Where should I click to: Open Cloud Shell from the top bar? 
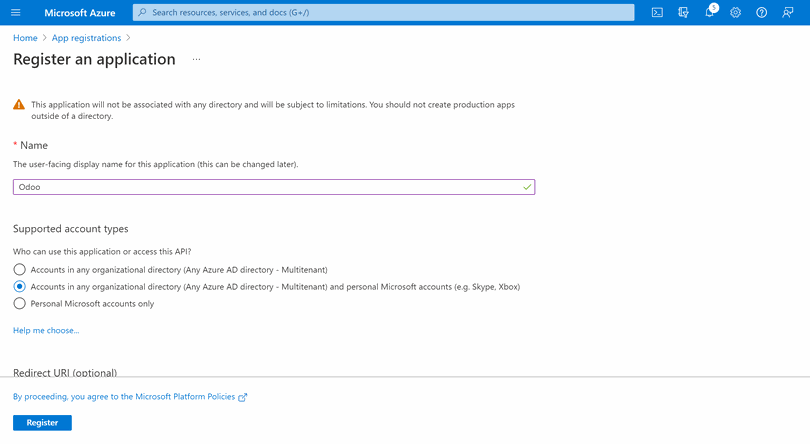pyautogui.click(x=657, y=12)
